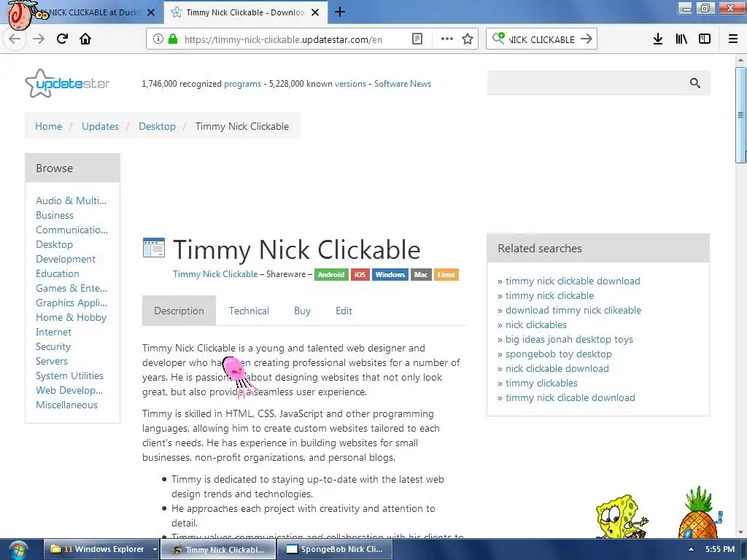View the green padlock connection details
The width and height of the screenshot is (747, 560).
(173, 39)
